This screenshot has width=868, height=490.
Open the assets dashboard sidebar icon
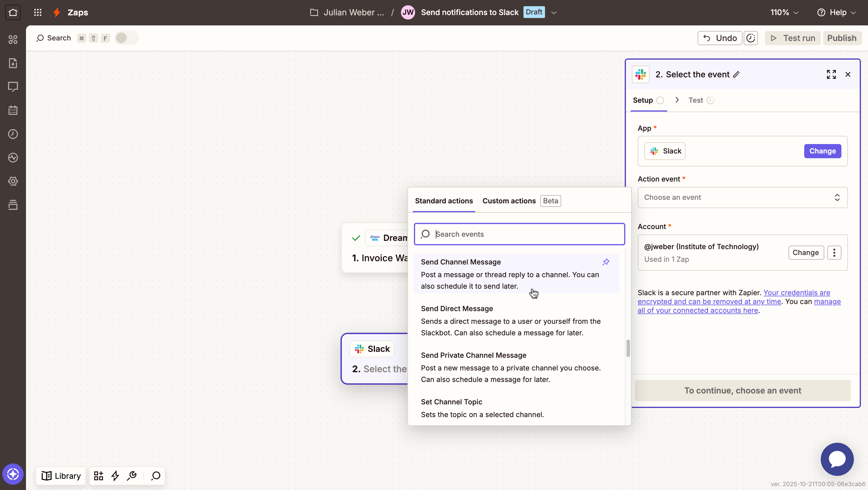click(13, 40)
